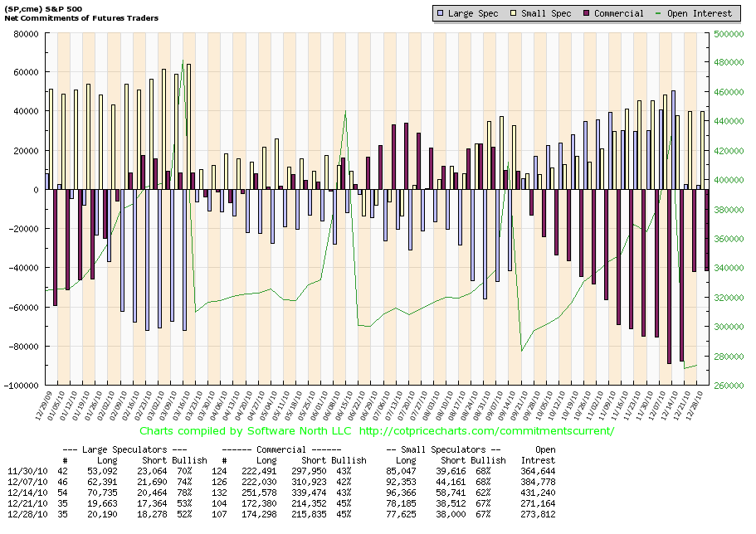The image size is (756, 534).
Task: Click the 74% bullish value
Action: click(185, 482)
